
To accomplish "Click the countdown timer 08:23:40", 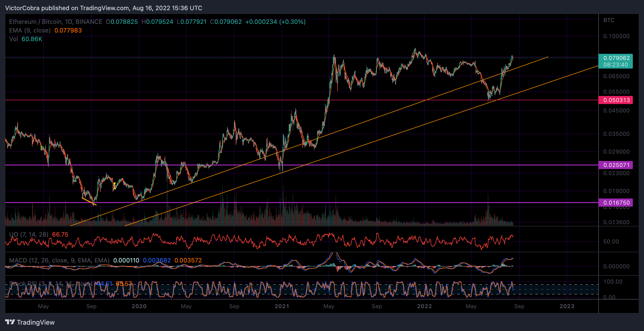I will click(616, 65).
